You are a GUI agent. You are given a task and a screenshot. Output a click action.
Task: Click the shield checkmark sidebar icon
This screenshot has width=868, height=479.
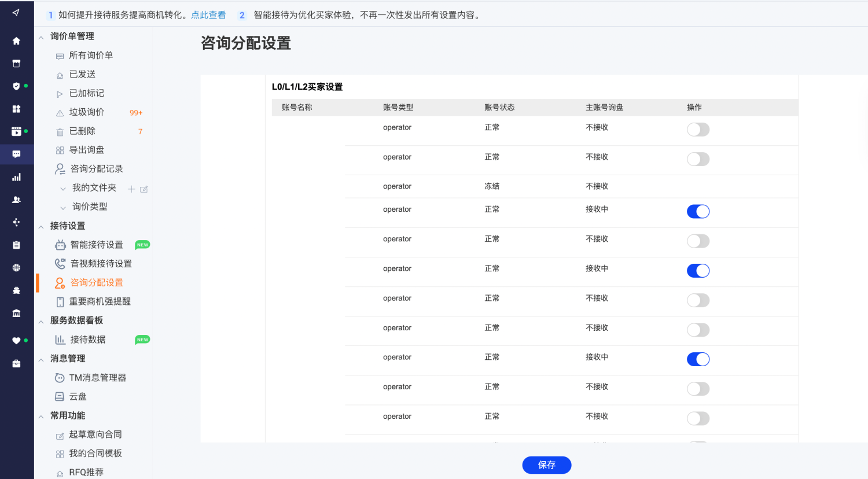tap(16, 86)
